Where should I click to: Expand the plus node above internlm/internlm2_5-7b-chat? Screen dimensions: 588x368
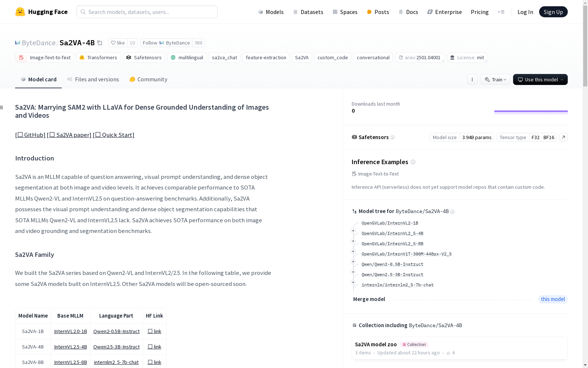point(353,282)
